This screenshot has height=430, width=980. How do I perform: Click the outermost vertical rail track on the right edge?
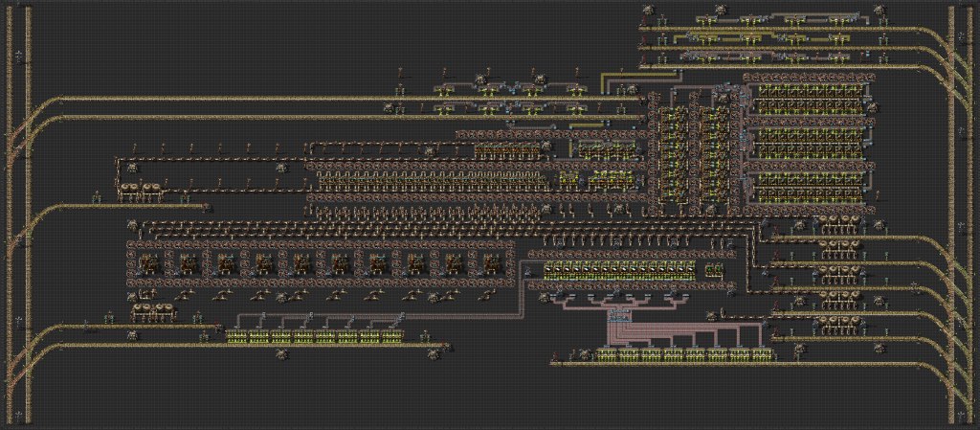coord(969,215)
